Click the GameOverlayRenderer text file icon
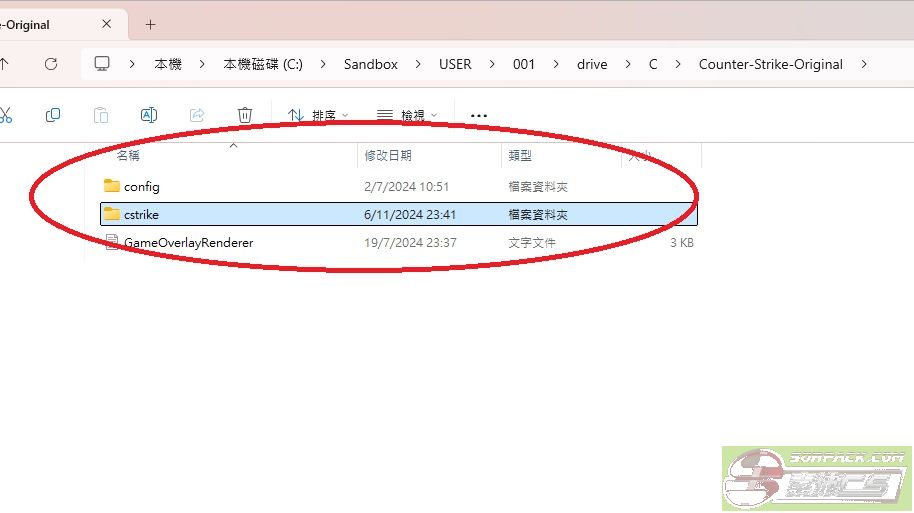The image size is (914, 513). click(112, 242)
